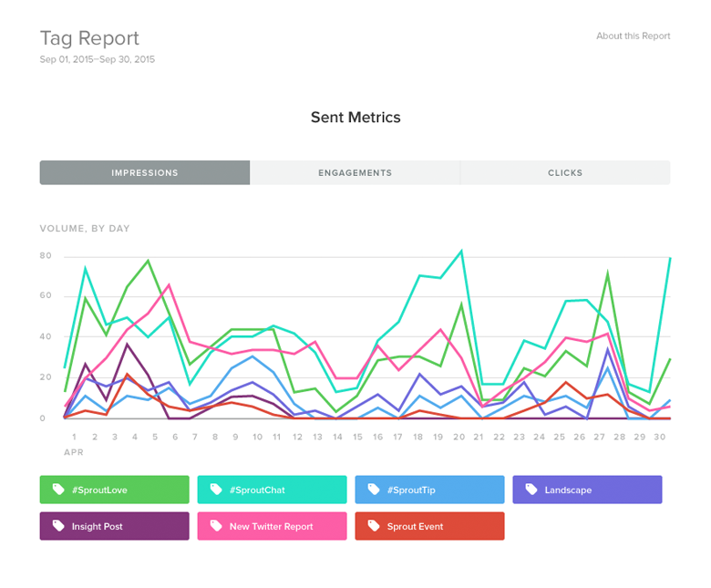711x588 pixels.
Task: Switch to the Engagements tab
Action: [x=355, y=172]
